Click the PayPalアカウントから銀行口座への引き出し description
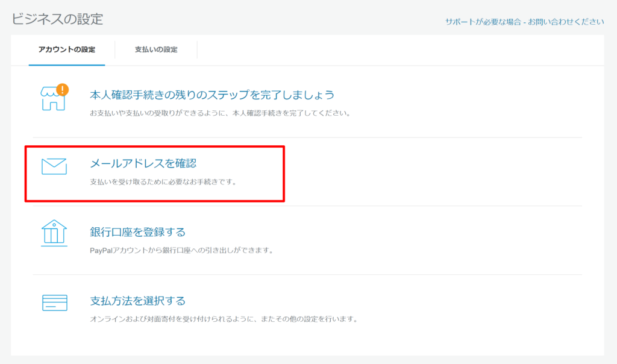 [181, 249]
